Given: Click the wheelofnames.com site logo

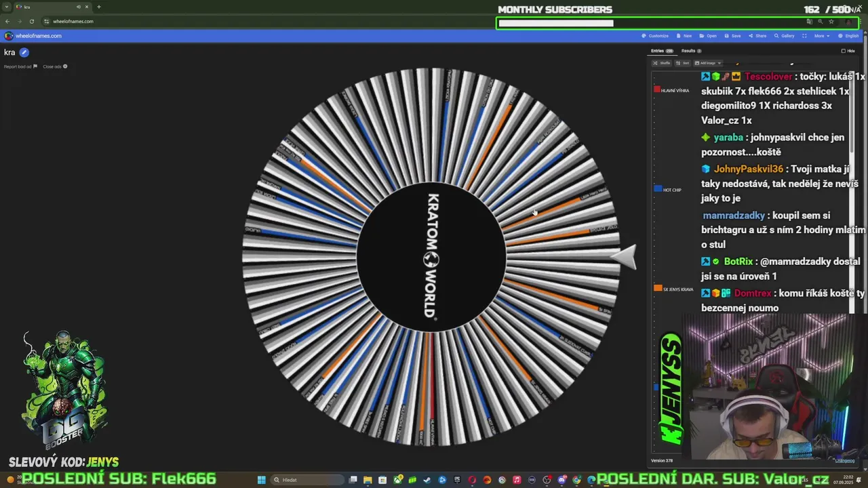Looking at the screenshot, I should 33,36.
